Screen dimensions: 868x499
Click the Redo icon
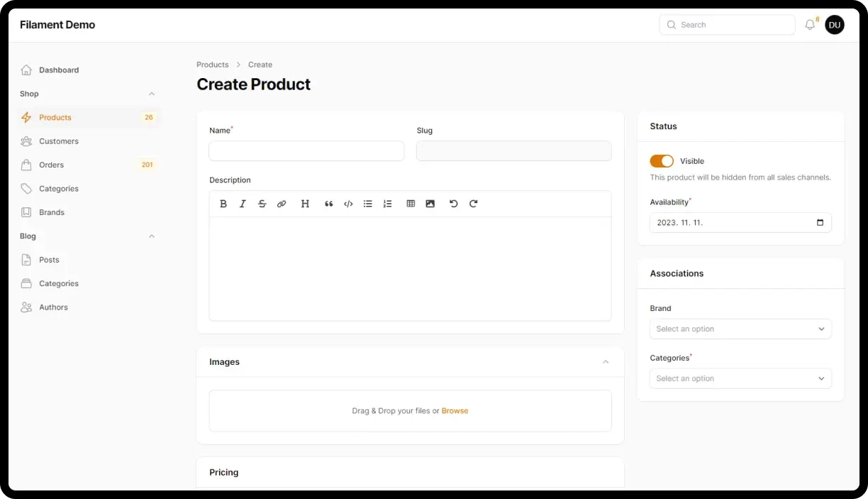pyautogui.click(x=474, y=204)
